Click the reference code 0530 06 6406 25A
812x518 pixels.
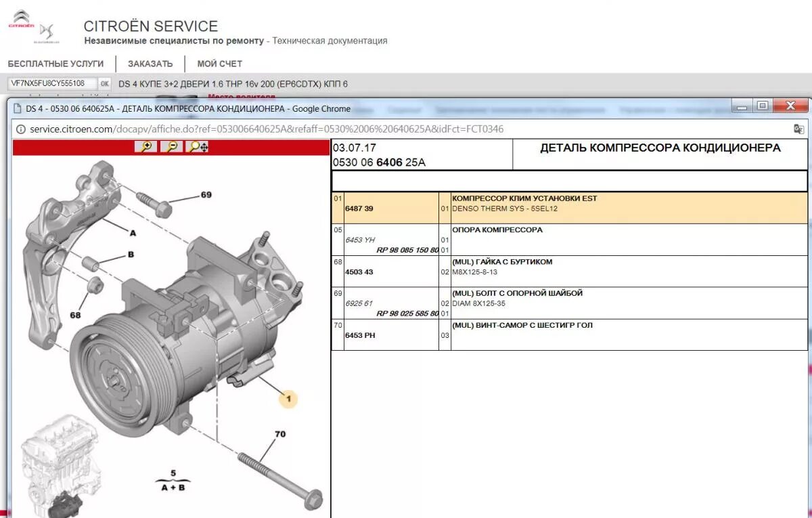coord(379,163)
